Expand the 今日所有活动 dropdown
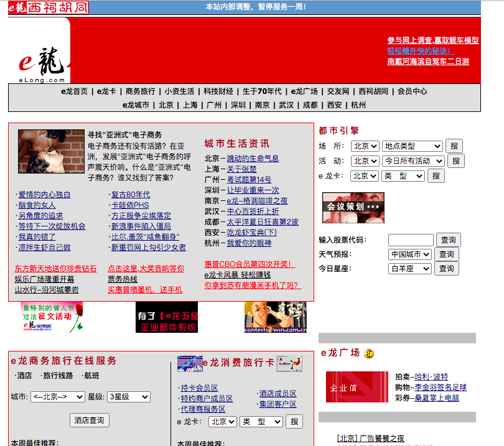The height and width of the screenshot is (446, 504). pyautogui.click(x=413, y=161)
